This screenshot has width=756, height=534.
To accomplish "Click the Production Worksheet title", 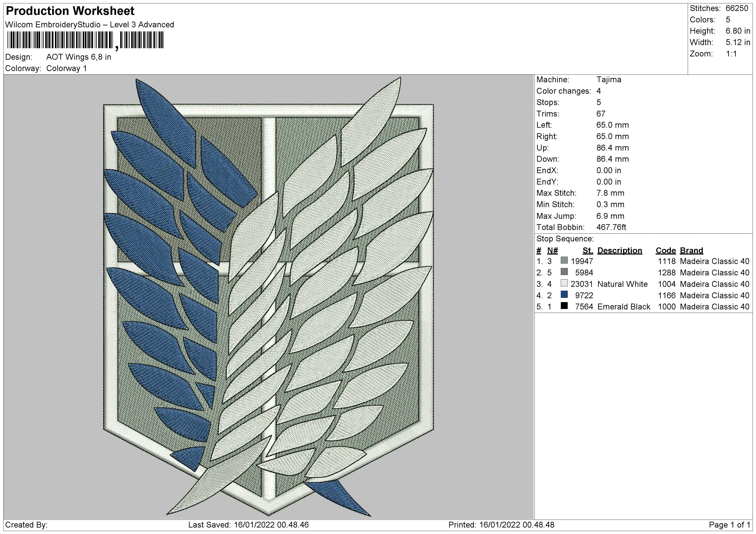I will tap(70, 11).
